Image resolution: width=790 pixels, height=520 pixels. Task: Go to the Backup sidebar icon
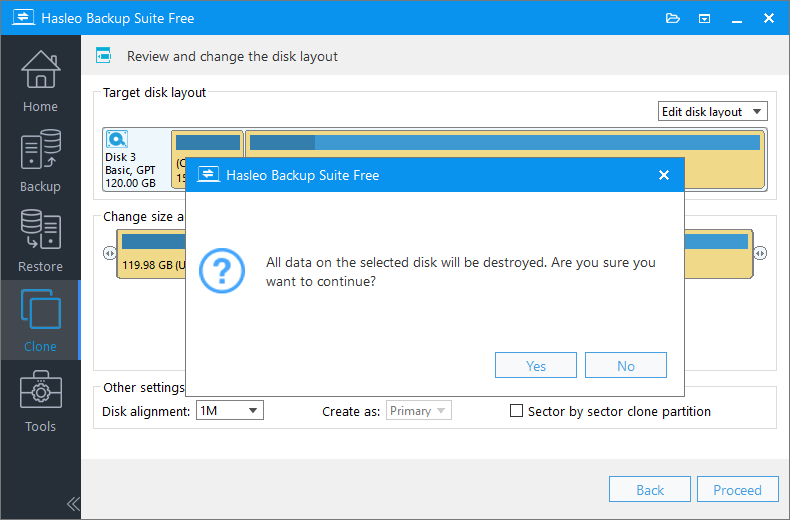pyautogui.click(x=40, y=159)
